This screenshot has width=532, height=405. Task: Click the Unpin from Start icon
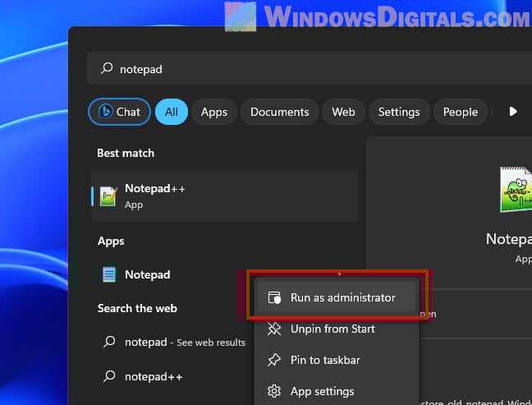(x=274, y=329)
